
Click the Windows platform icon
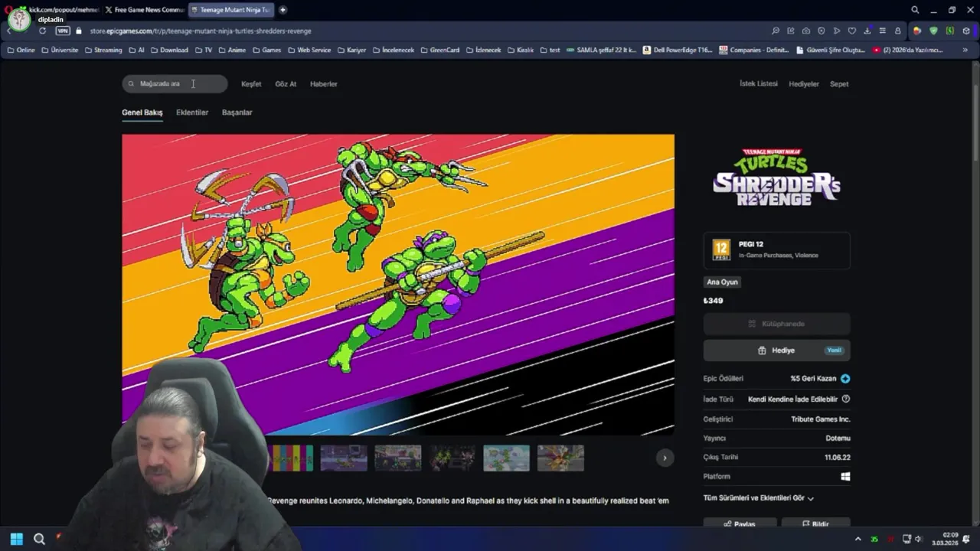coord(845,477)
